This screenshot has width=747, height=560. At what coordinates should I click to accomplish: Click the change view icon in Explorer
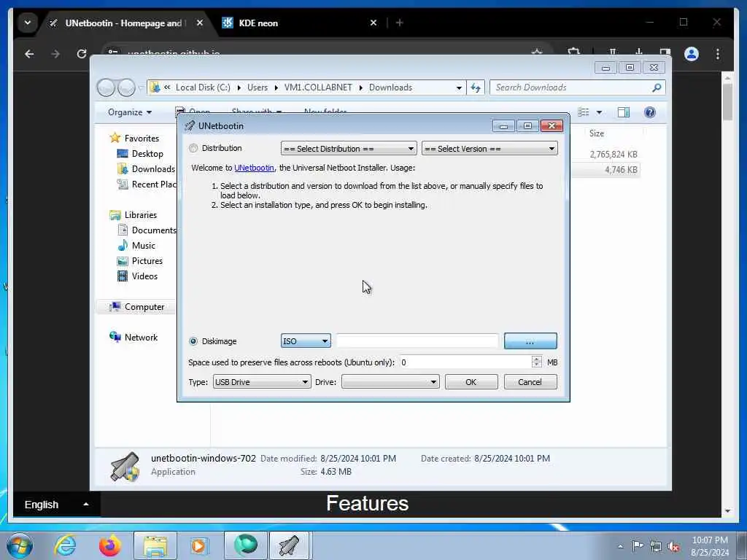(x=584, y=112)
